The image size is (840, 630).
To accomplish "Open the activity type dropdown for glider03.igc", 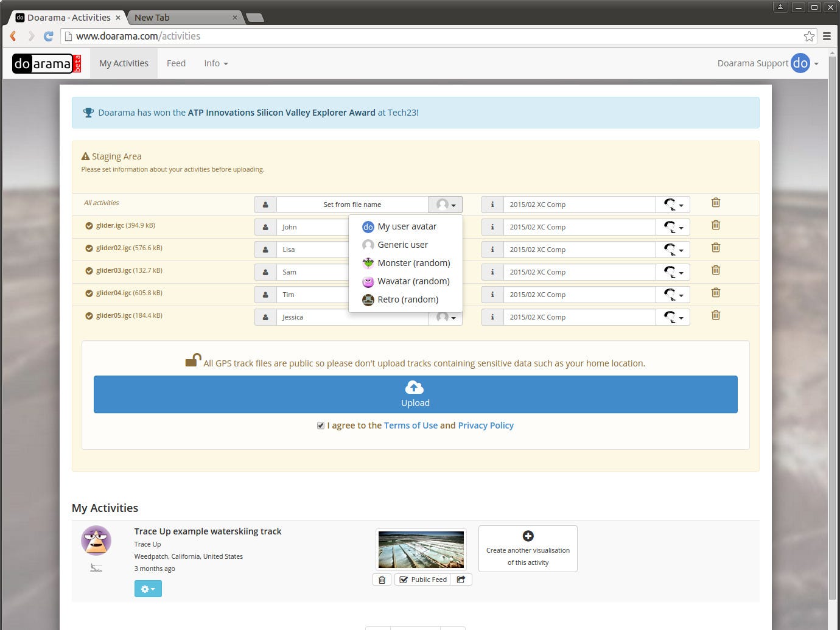I will pos(673,272).
